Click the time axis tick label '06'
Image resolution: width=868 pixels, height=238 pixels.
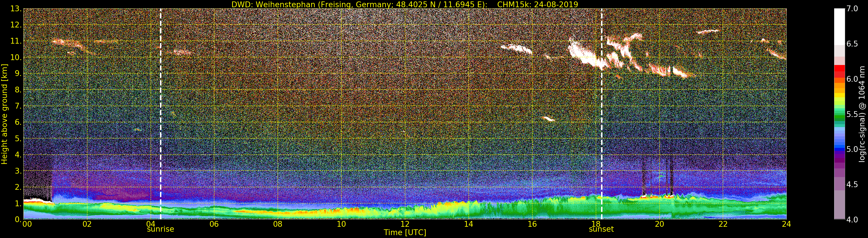pyautogui.click(x=214, y=224)
